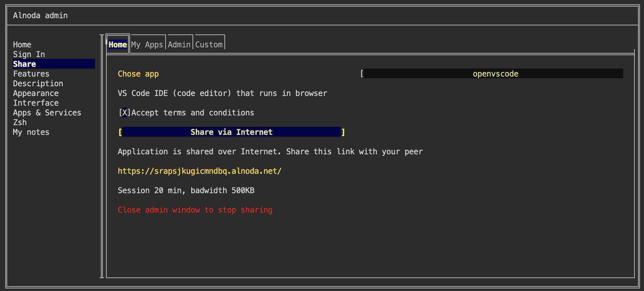Select Intrerface in the sidebar
The image size is (644, 291).
(x=36, y=103)
